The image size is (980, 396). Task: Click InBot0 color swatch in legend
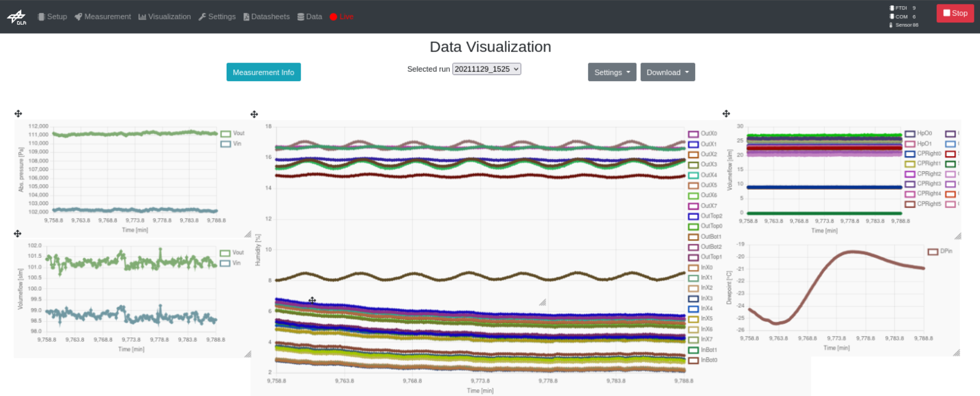pos(693,360)
